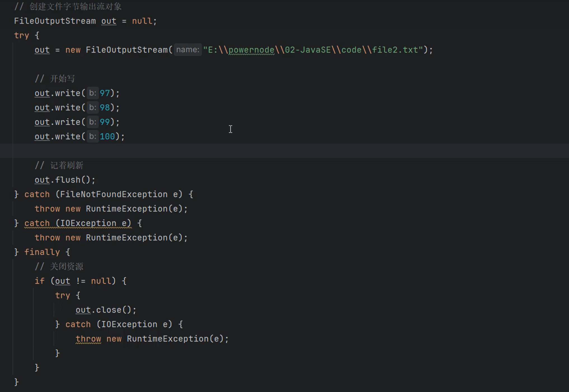Click the '// 开始写' comment
The image size is (569, 392).
pos(55,79)
